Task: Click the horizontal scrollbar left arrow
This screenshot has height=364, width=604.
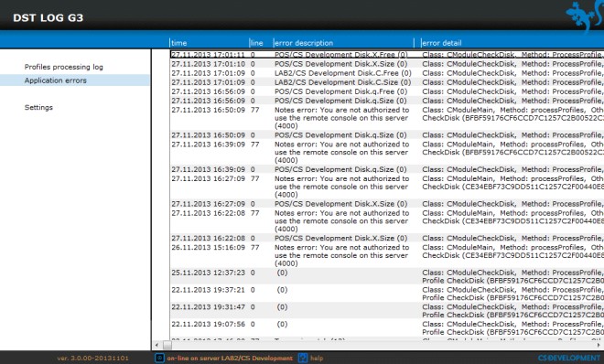Action: pyautogui.click(x=156, y=345)
